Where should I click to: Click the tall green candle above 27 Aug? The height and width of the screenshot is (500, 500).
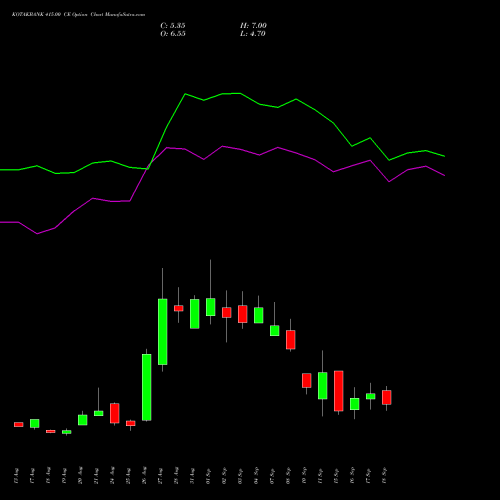point(163,332)
